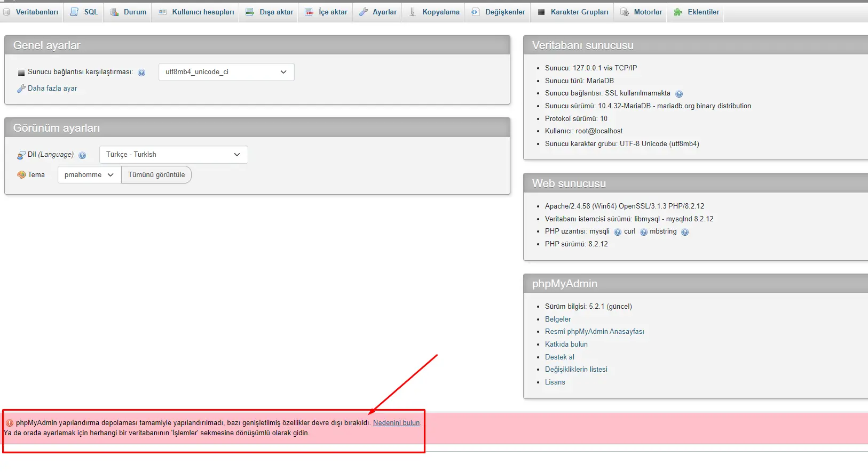Select the 'Protokol sürümü: 10' line
Screen dimensions: 868x472
tap(576, 118)
